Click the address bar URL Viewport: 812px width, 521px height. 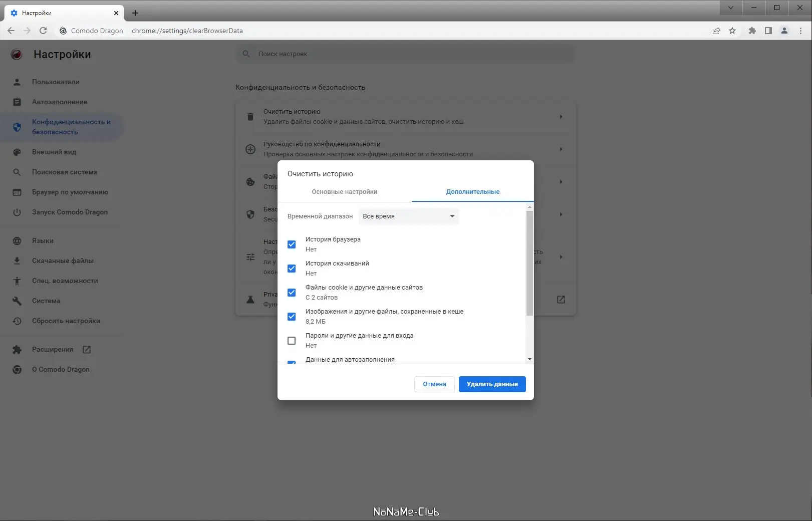(x=187, y=31)
